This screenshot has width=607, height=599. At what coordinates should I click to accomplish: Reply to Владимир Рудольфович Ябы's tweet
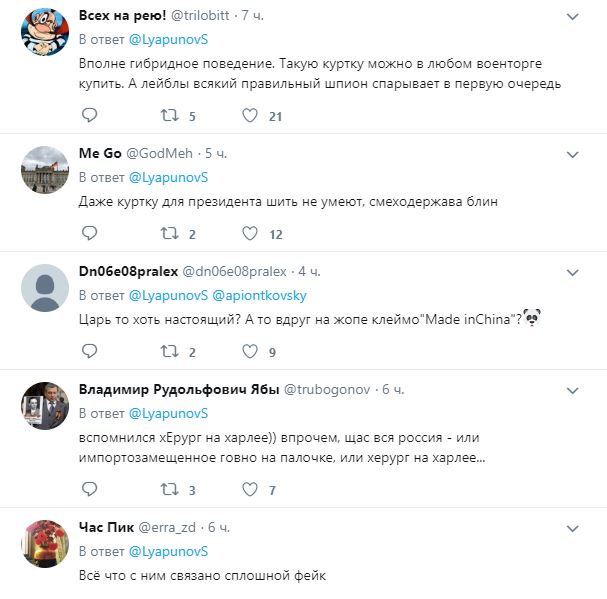[x=89, y=489]
